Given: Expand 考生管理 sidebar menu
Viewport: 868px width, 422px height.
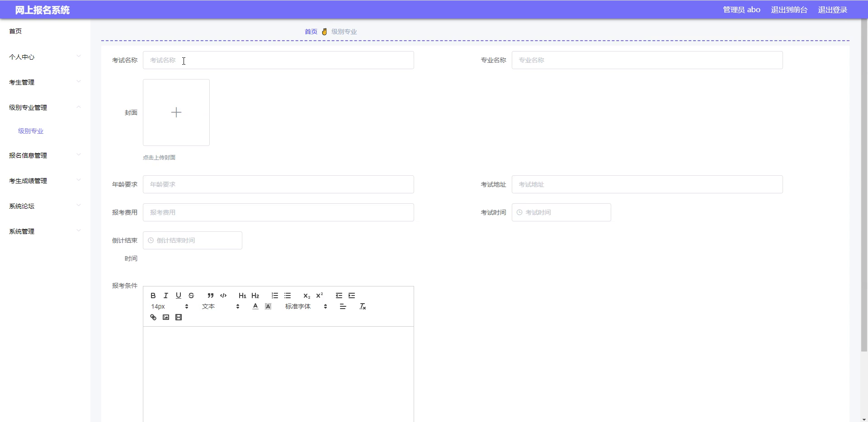Looking at the screenshot, I should point(45,82).
